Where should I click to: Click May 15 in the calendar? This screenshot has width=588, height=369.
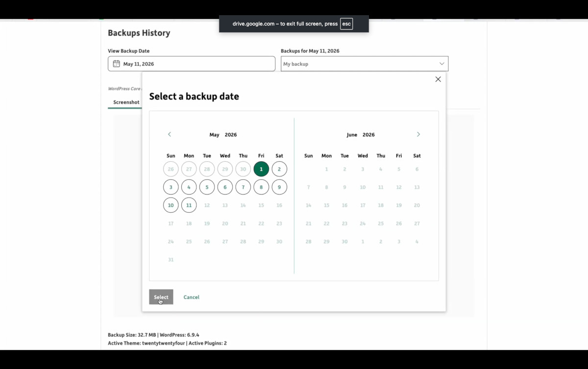261,205
